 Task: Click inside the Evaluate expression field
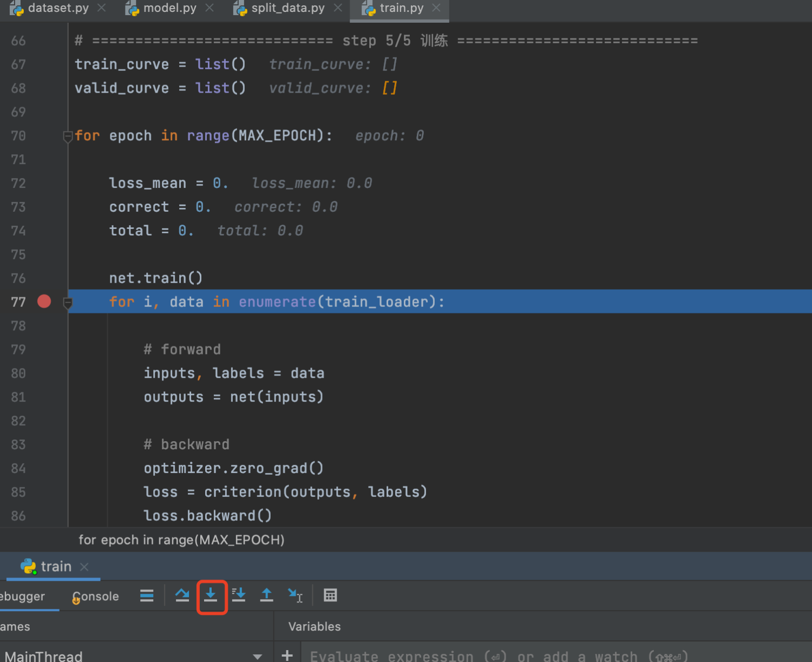(x=487, y=654)
